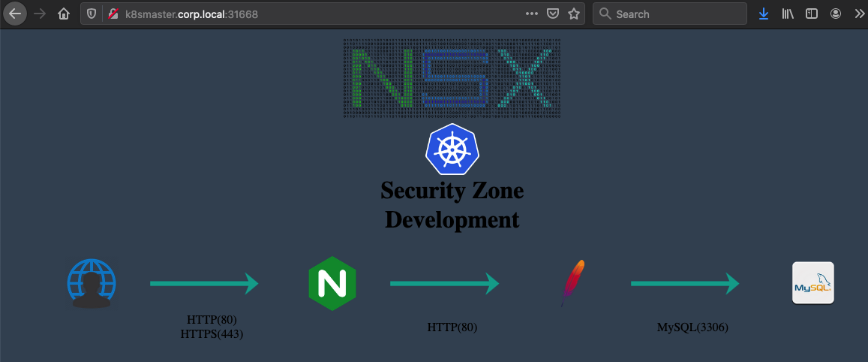Screen dimensions: 868x362
Task: Open the browser home page
Action: (65, 14)
